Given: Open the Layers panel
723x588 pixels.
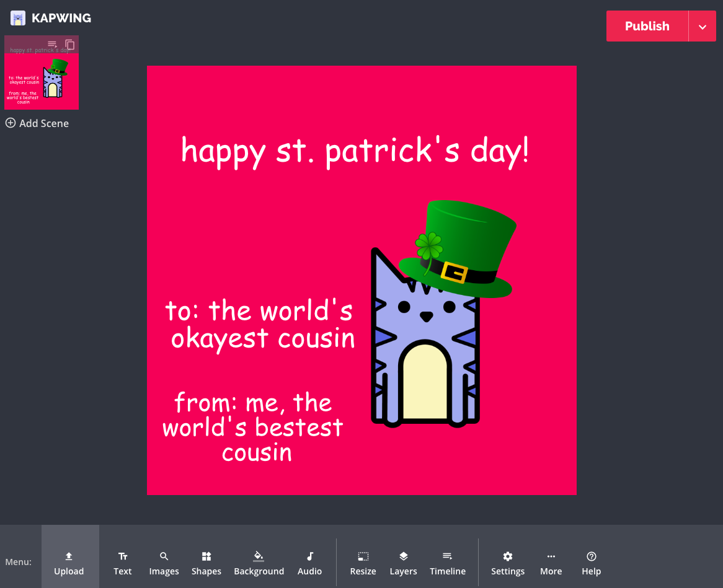Looking at the screenshot, I should click(403, 563).
